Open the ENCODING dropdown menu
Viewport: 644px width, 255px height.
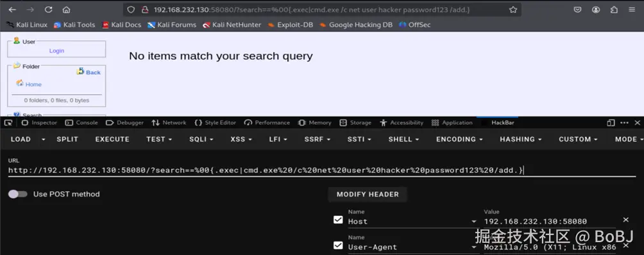459,140
